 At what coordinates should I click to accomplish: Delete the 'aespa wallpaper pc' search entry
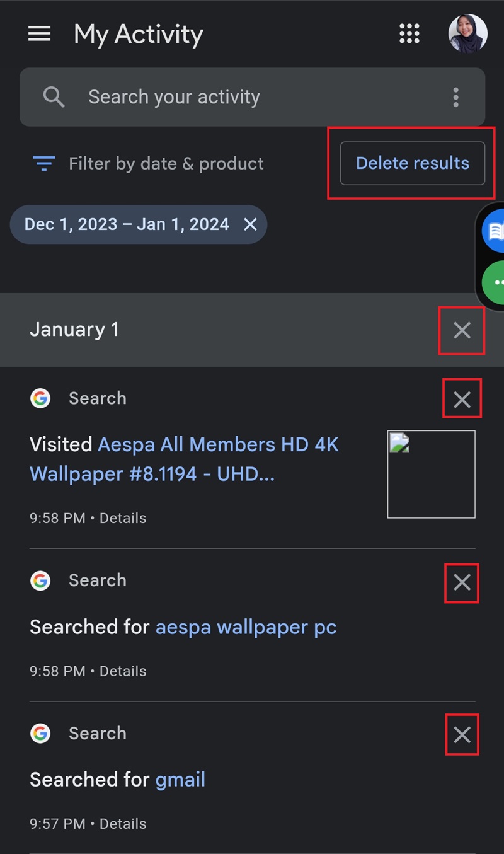pos(462,582)
